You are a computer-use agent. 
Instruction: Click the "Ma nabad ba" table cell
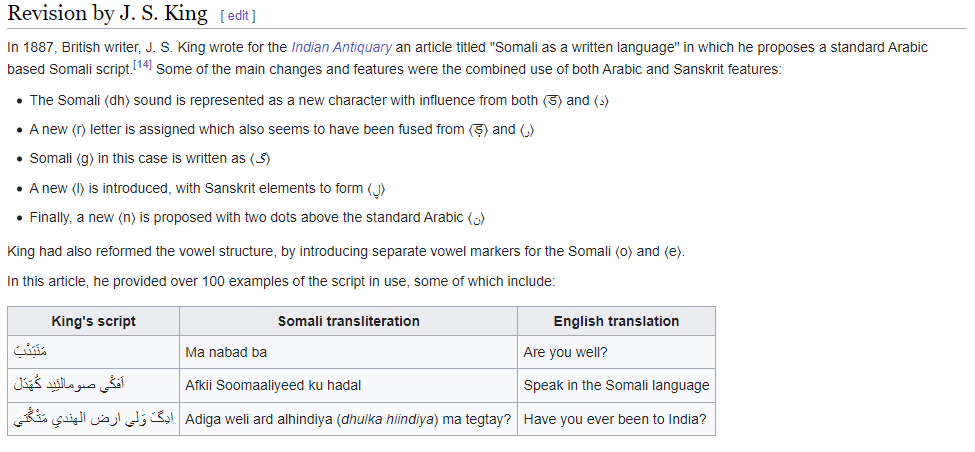(x=226, y=352)
